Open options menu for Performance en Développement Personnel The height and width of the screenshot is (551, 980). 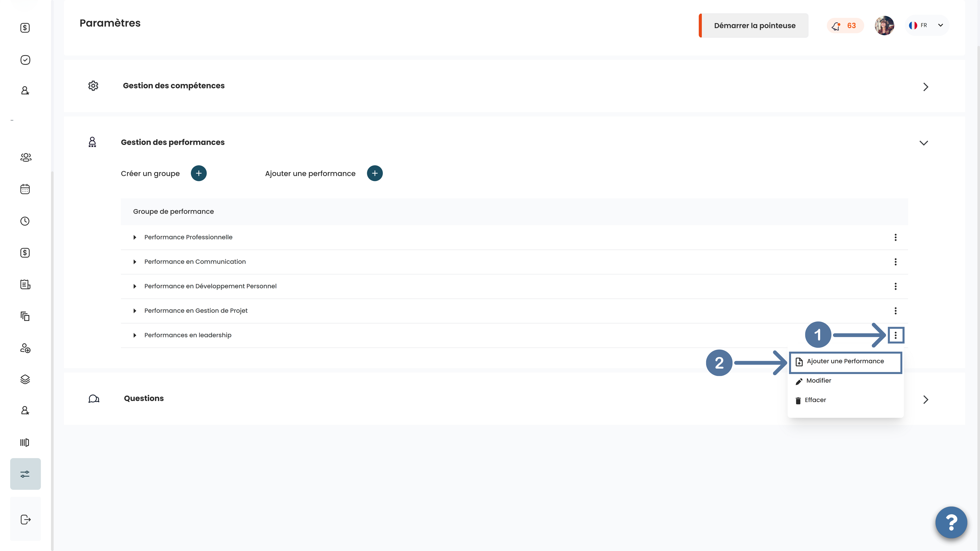tap(896, 286)
